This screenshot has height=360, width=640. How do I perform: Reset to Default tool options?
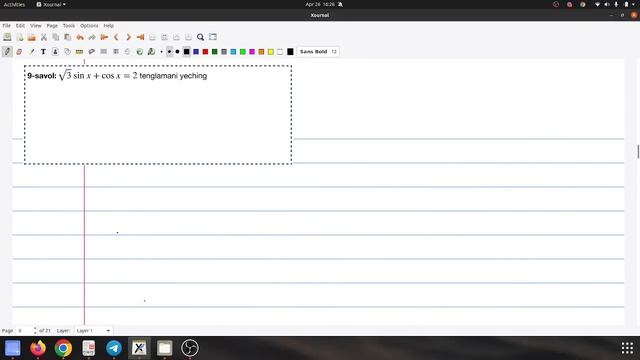(140, 52)
